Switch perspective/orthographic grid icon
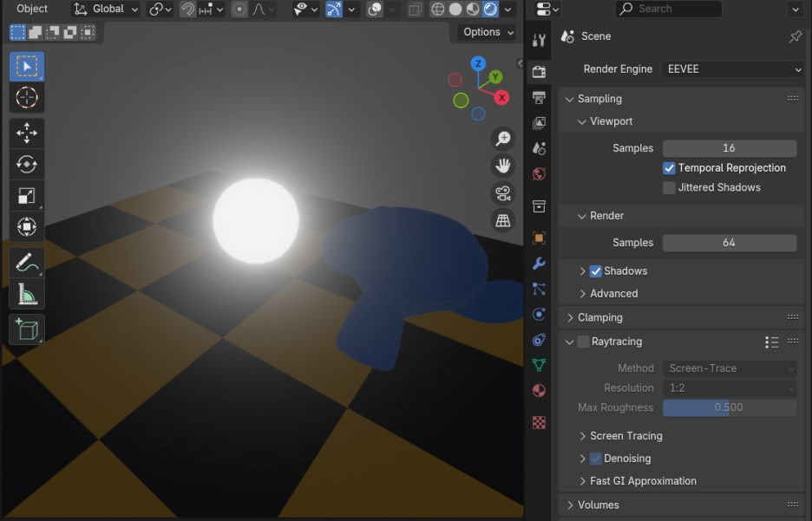Image resolution: width=812 pixels, height=521 pixels. 503,220
